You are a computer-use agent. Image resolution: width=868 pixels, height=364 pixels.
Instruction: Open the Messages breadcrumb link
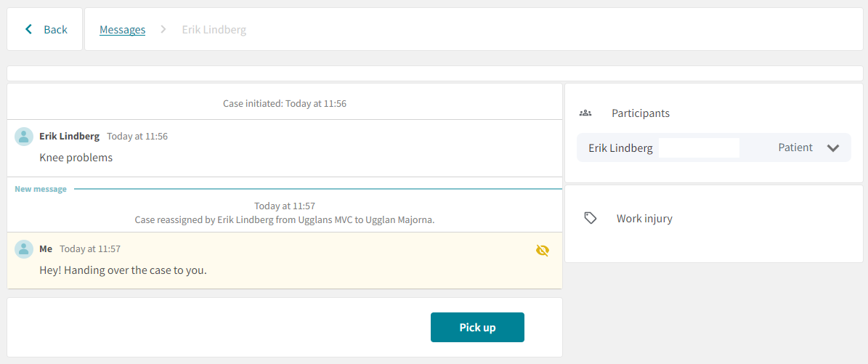122,30
